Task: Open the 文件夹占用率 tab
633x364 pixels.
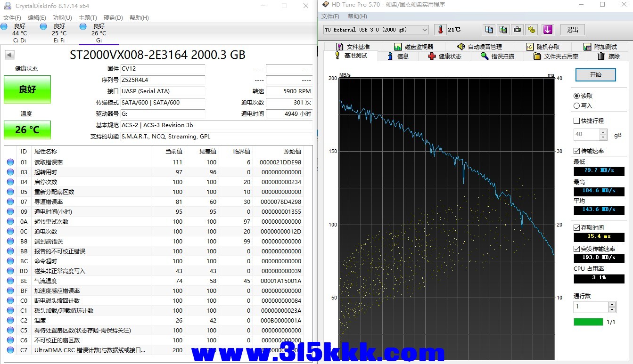Action: [556, 56]
